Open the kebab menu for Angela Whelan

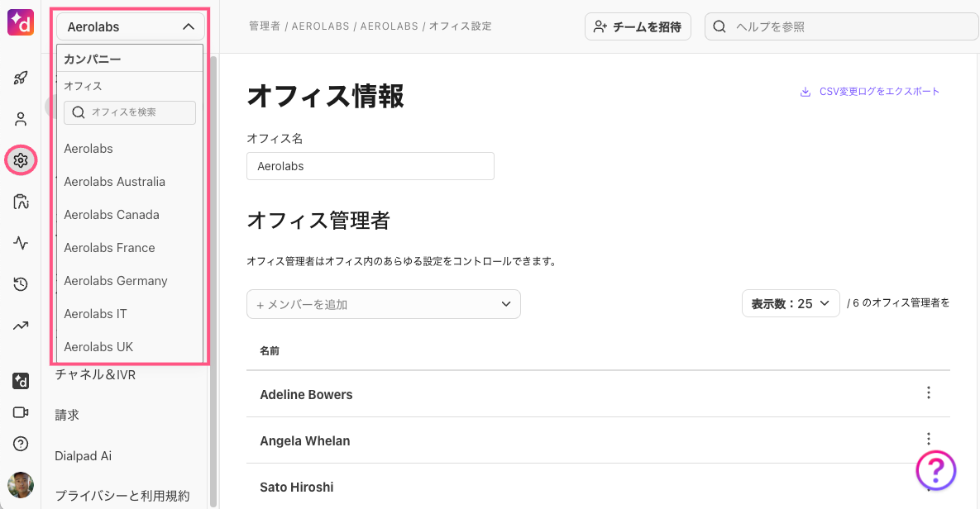(928, 439)
